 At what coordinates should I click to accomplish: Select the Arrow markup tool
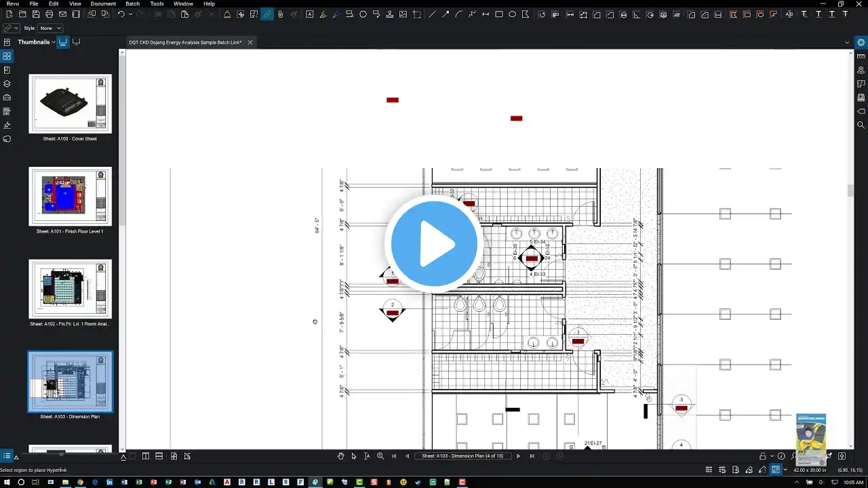[x=446, y=14]
